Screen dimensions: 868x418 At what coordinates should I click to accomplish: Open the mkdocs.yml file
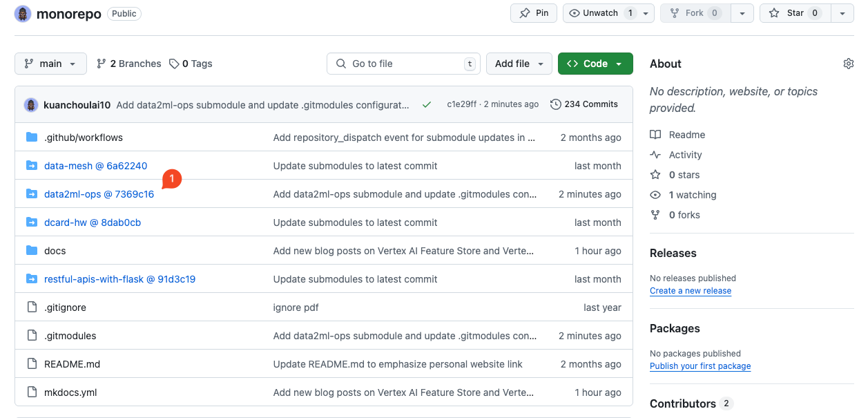70,392
